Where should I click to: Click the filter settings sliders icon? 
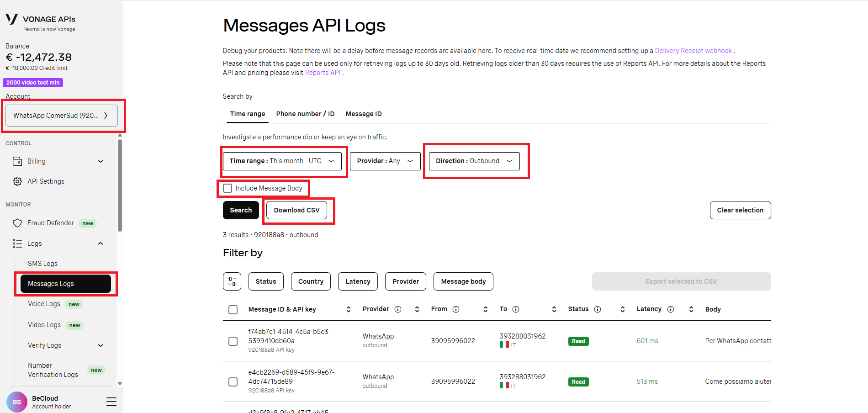click(x=232, y=281)
